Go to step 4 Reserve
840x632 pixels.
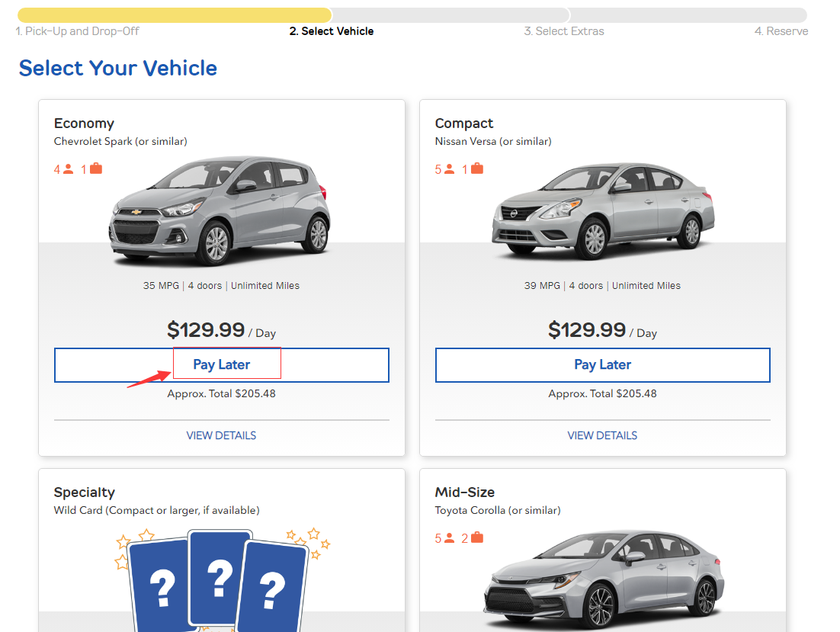coord(781,31)
